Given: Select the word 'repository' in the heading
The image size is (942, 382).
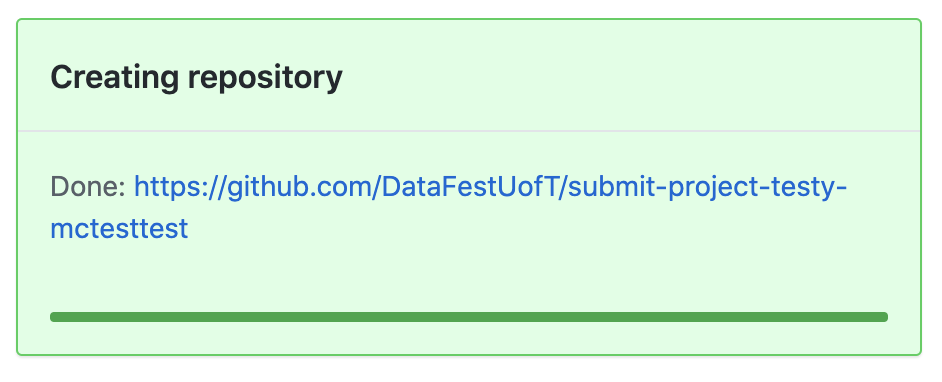Looking at the screenshot, I should [x=264, y=79].
